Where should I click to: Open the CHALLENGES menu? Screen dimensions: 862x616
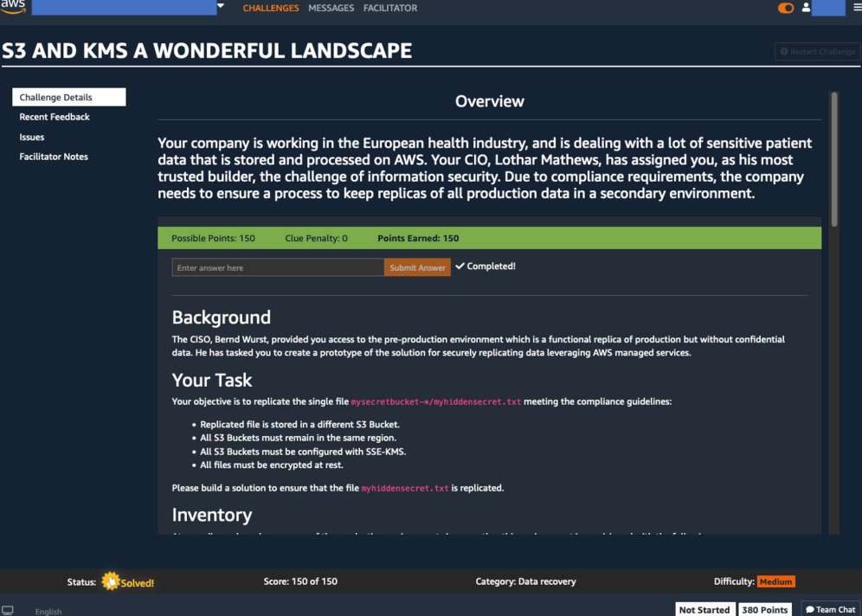271,8
